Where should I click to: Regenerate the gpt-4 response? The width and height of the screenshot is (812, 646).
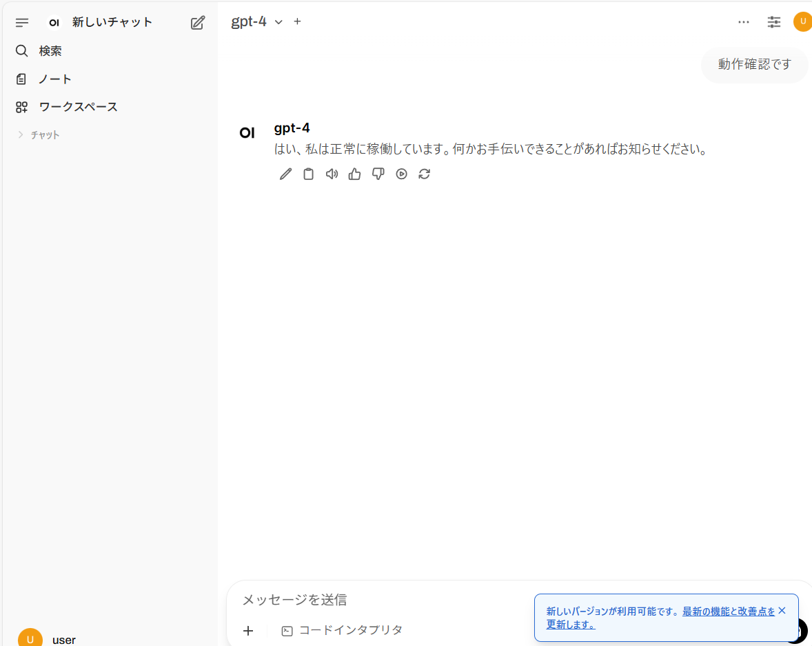pos(425,174)
